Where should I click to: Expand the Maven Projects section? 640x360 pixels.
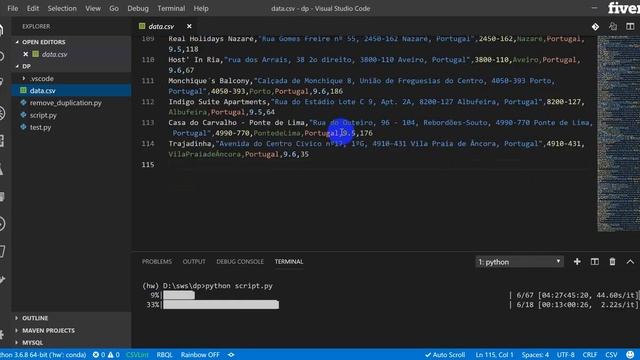click(x=44, y=330)
